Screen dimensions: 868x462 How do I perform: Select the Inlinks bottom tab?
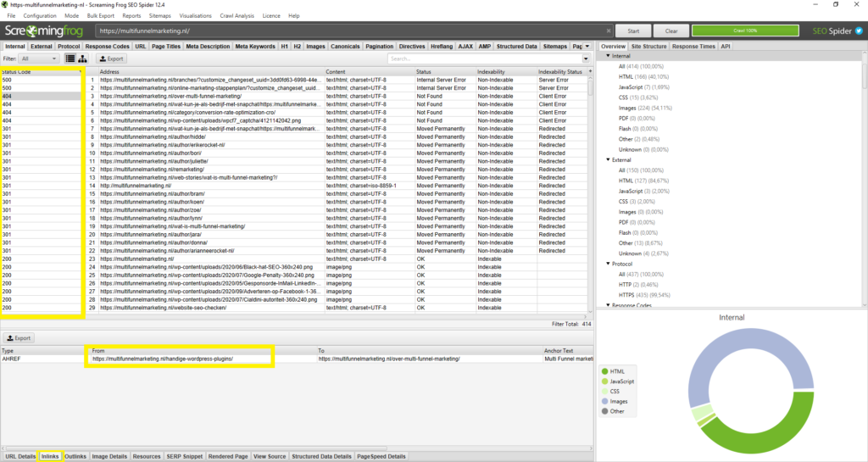pos(50,456)
